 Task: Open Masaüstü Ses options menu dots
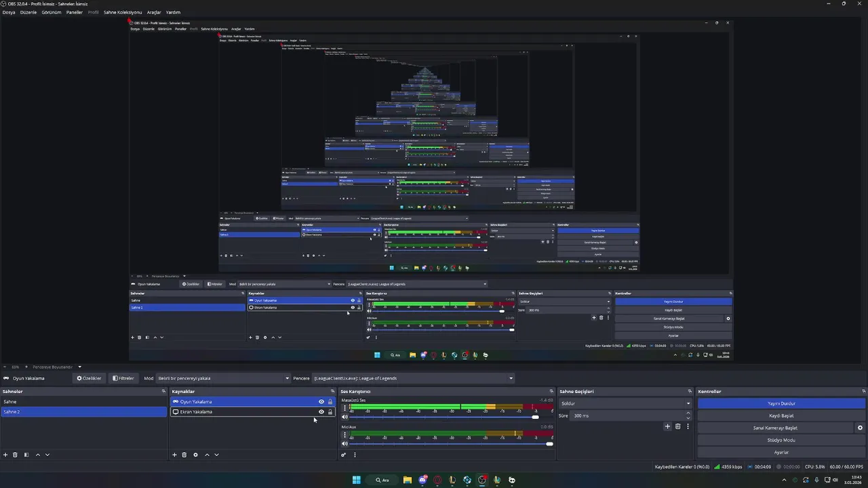pos(344,407)
